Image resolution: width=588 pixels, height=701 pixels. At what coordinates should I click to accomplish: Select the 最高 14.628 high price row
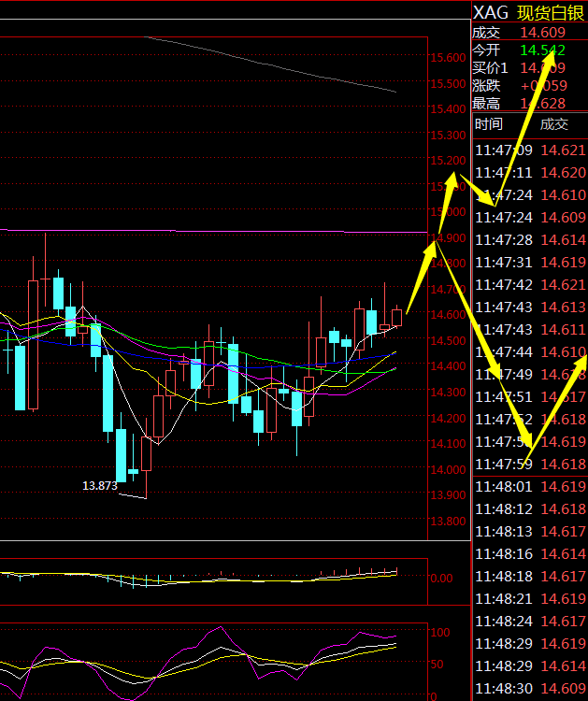tap(529, 103)
